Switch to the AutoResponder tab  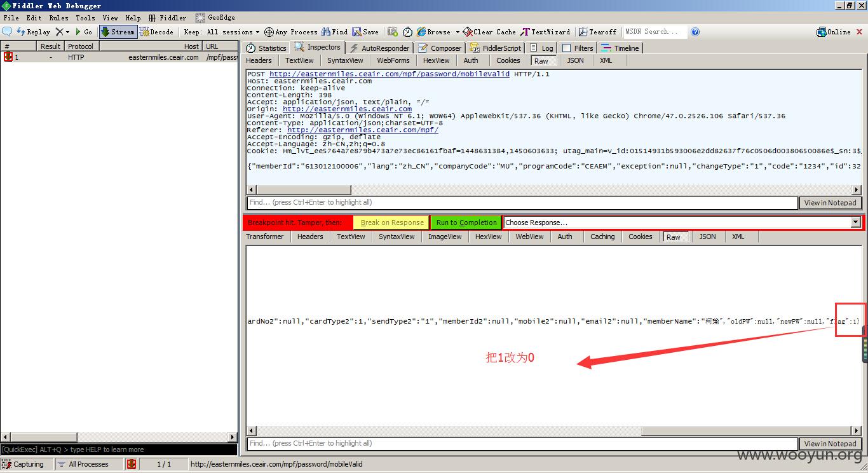pyautogui.click(x=379, y=48)
